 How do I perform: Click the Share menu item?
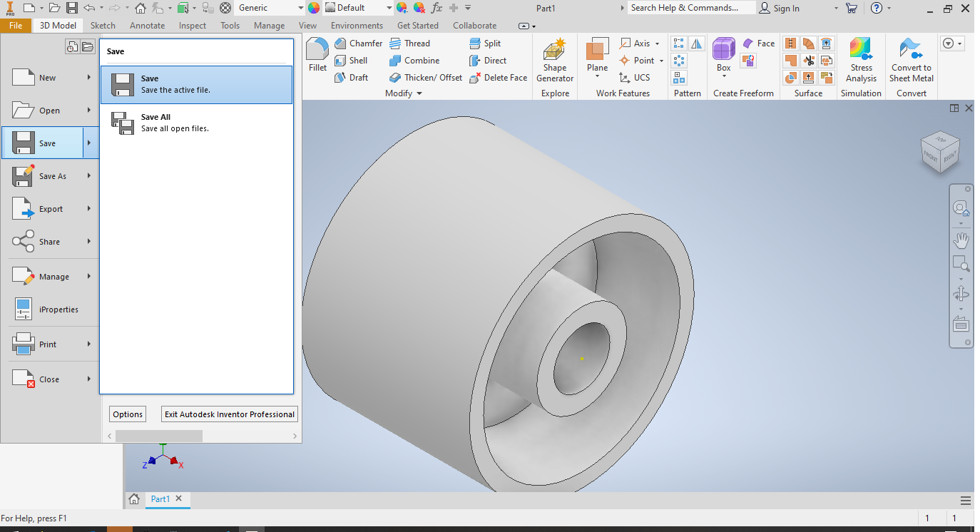pos(50,242)
